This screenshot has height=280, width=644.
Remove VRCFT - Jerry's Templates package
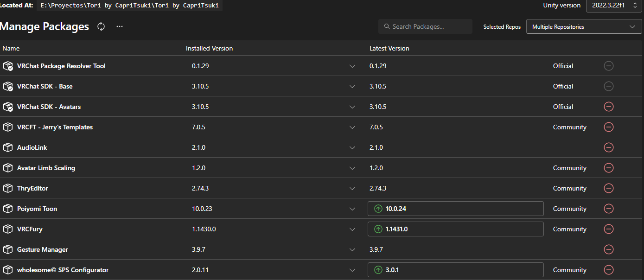[x=609, y=127]
